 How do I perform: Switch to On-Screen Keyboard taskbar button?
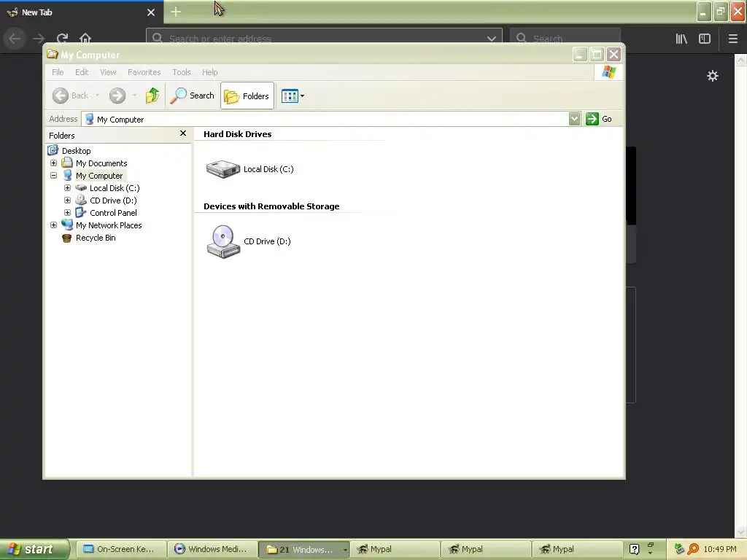tap(121, 549)
